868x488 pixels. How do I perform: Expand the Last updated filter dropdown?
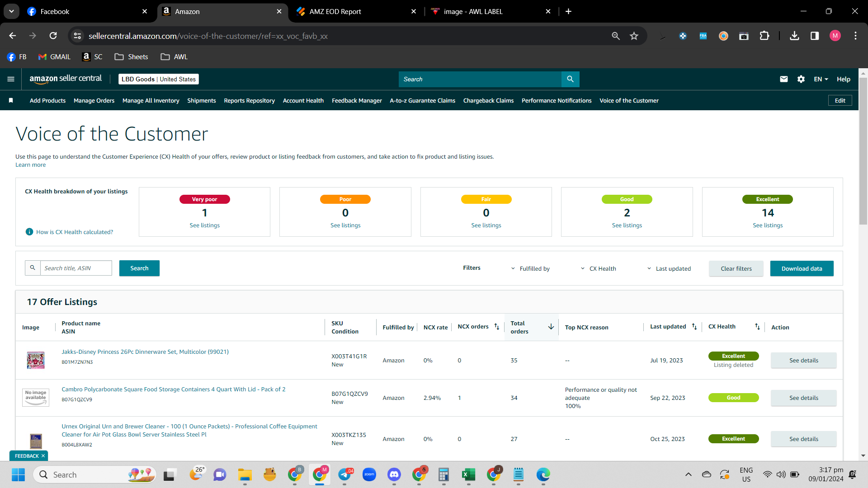tap(669, 268)
